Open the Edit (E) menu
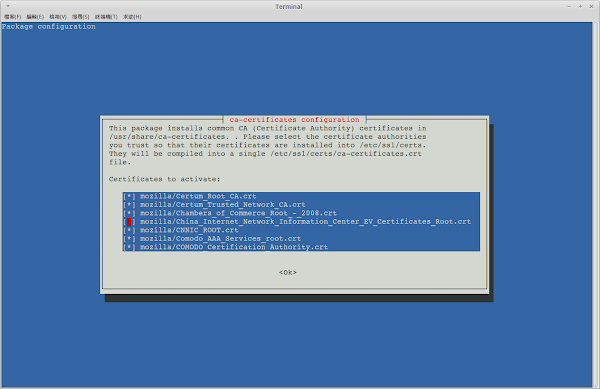The image size is (600, 389). [35, 17]
